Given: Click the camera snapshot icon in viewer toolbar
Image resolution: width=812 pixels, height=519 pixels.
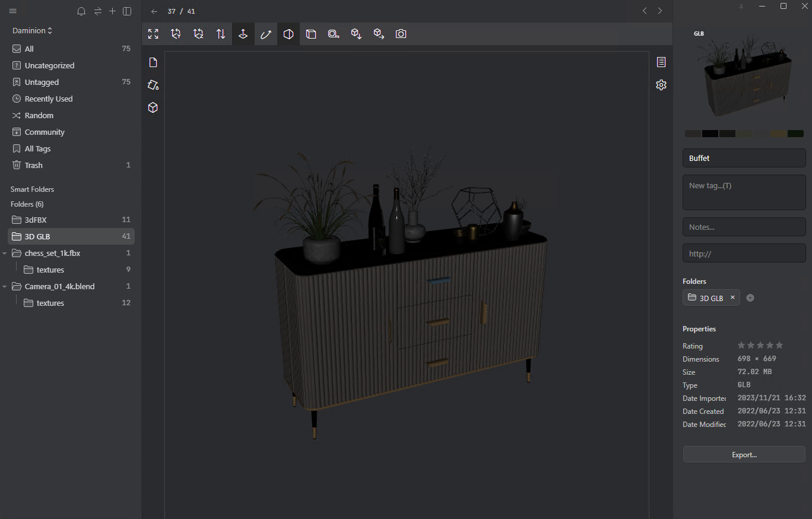Looking at the screenshot, I should pyautogui.click(x=401, y=34).
